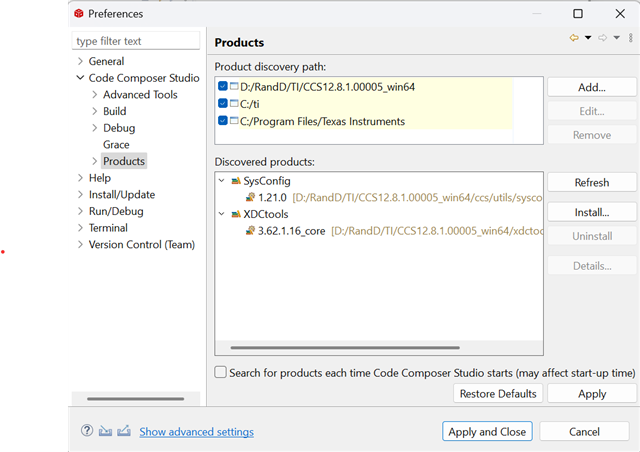The image size is (640, 452).
Task: Click the import preferences icon
Action: coord(105,431)
